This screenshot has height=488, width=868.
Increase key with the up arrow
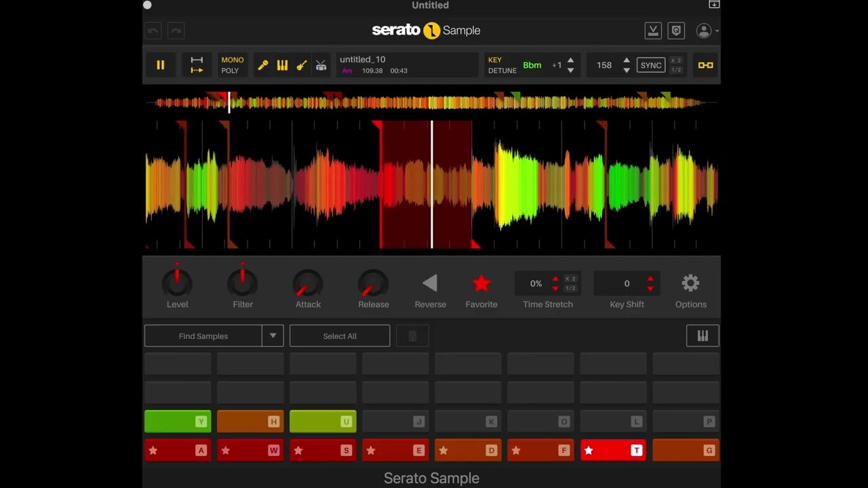tap(570, 60)
